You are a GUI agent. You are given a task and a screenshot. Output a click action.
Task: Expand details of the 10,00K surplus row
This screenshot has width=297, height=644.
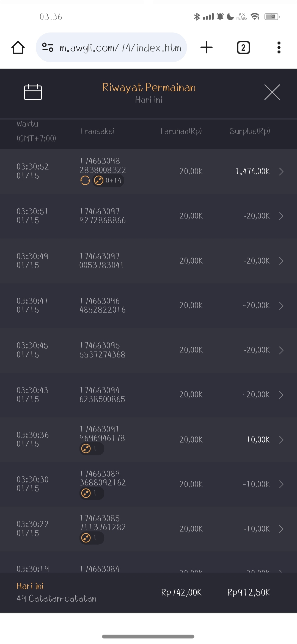pos(281,440)
